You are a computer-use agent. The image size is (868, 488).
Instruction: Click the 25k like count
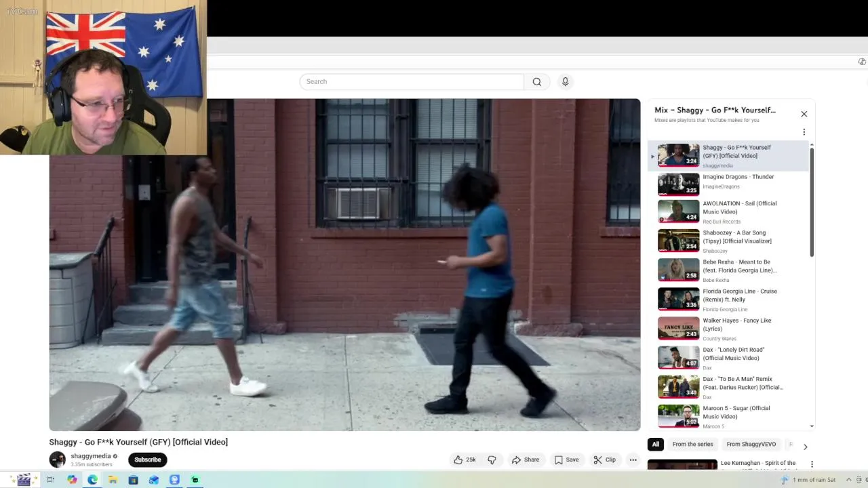coord(471,460)
